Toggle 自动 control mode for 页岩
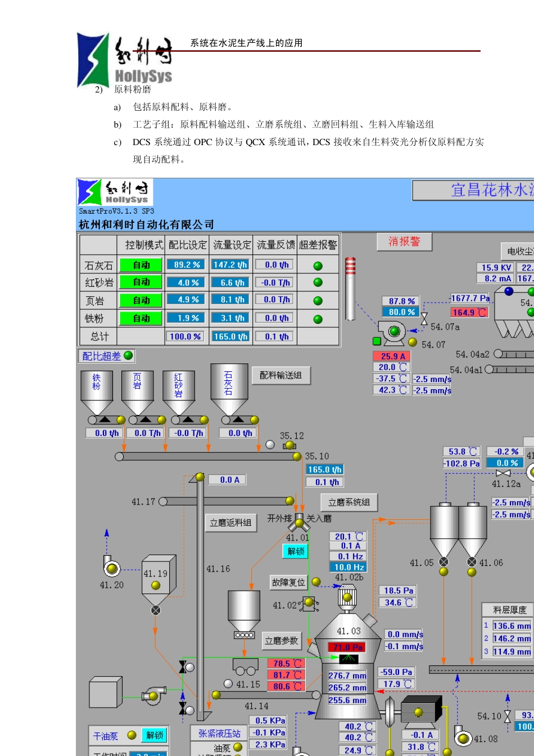 141,300
